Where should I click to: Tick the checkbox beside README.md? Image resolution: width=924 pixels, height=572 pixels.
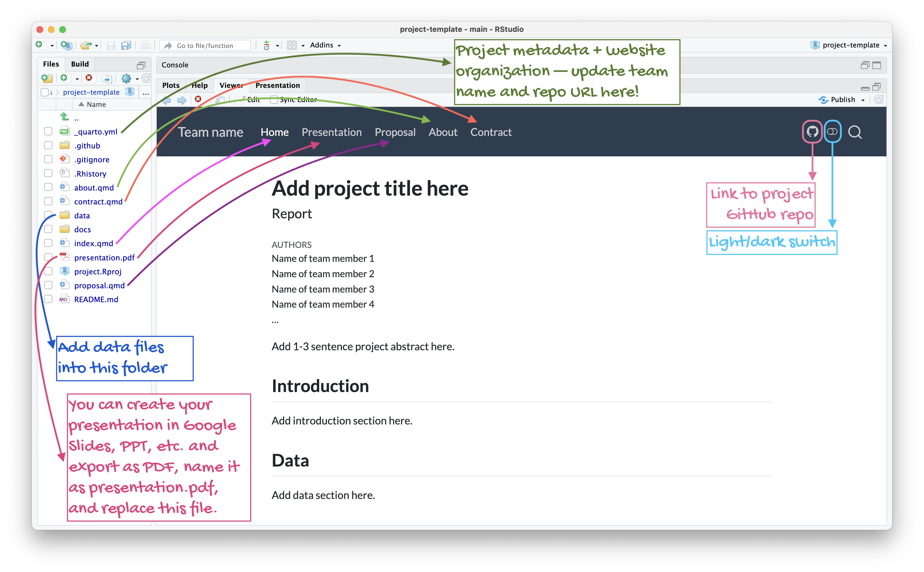pyautogui.click(x=48, y=299)
